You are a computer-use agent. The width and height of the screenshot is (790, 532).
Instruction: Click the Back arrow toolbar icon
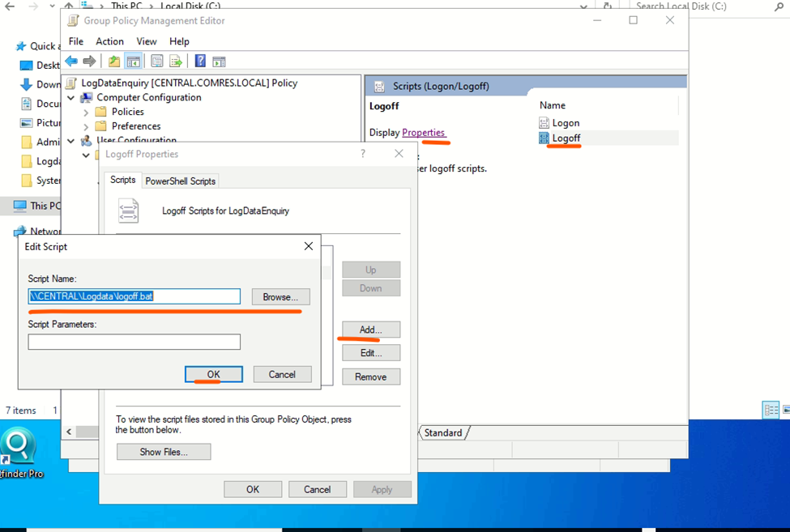coord(71,62)
